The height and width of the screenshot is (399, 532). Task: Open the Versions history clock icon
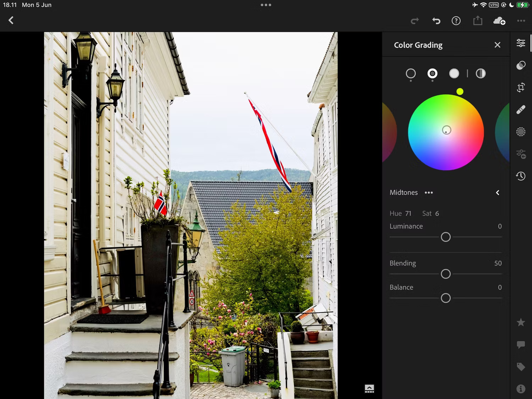click(x=521, y=176)
